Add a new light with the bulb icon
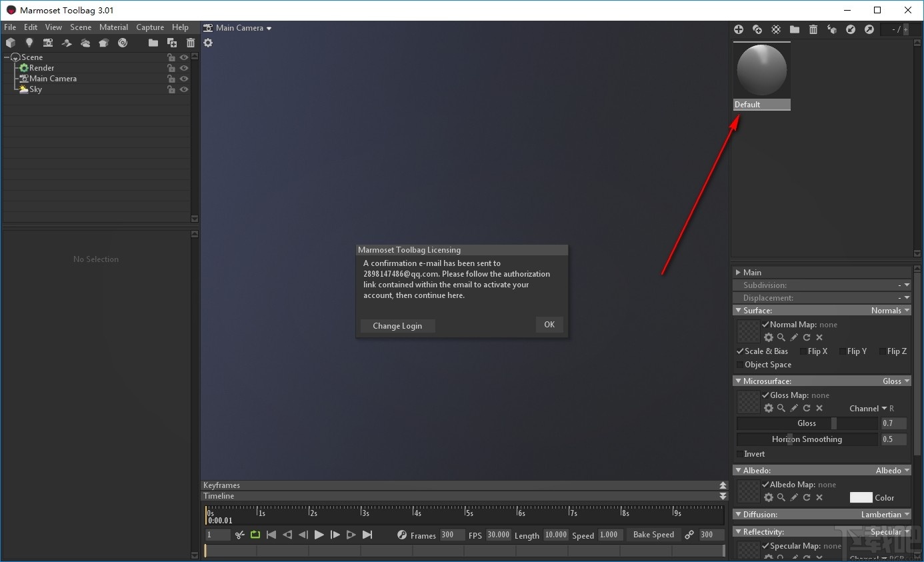This screenshot has height=562, width=924. [x=29, y=43]
